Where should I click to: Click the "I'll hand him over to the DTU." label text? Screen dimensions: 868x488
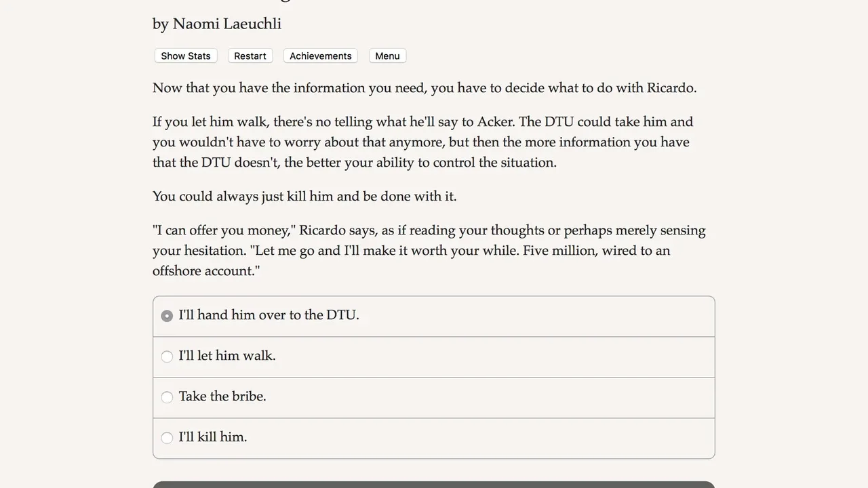(x=269, y=315)
